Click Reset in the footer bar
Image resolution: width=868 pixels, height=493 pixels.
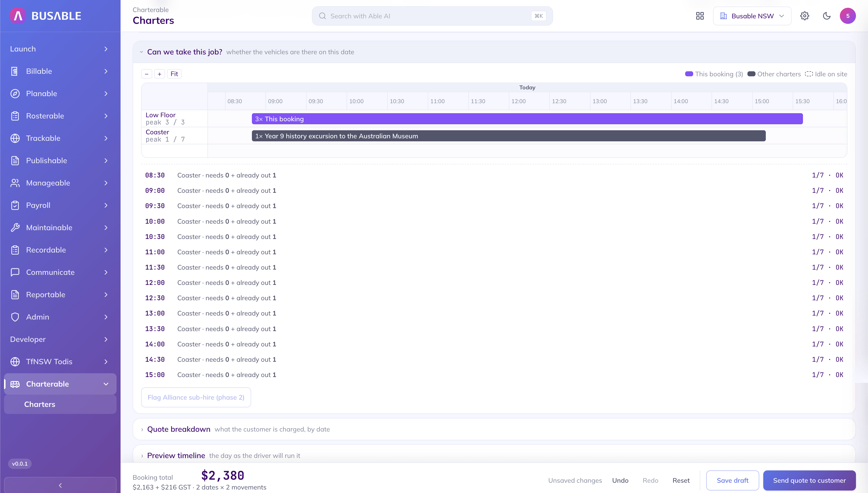tap(681, 480)
